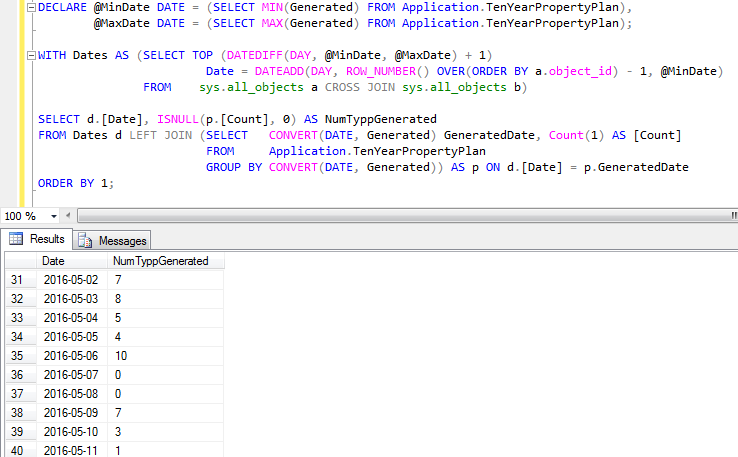Collapse the DECLARE statement outline block
738x457 pixels.
tap(31, 8)
